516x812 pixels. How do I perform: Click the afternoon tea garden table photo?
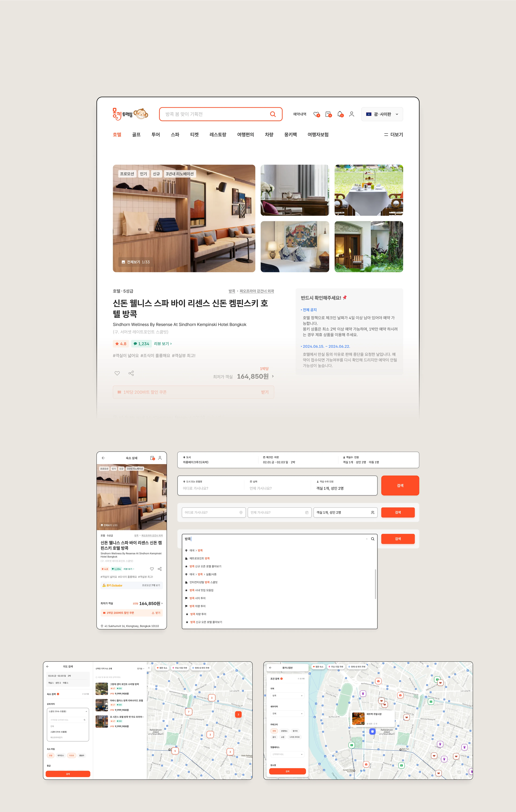tap(368, 190)
